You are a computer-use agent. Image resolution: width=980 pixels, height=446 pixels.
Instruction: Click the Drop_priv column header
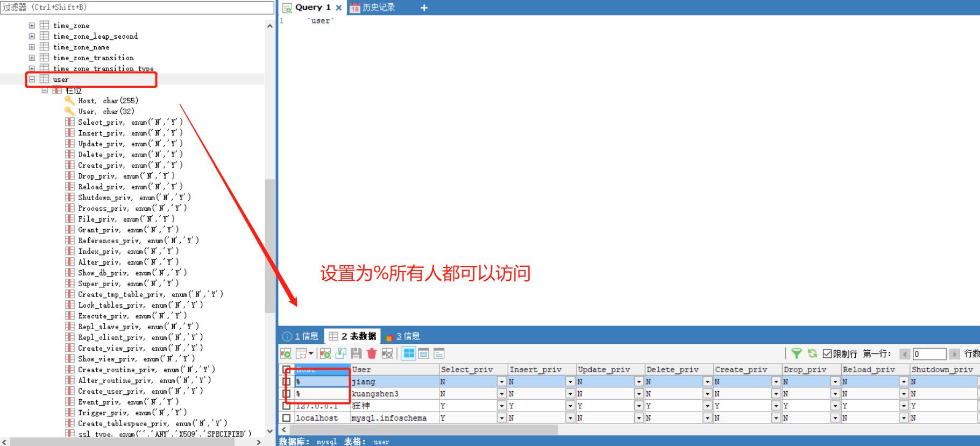[x=812, y=370]
